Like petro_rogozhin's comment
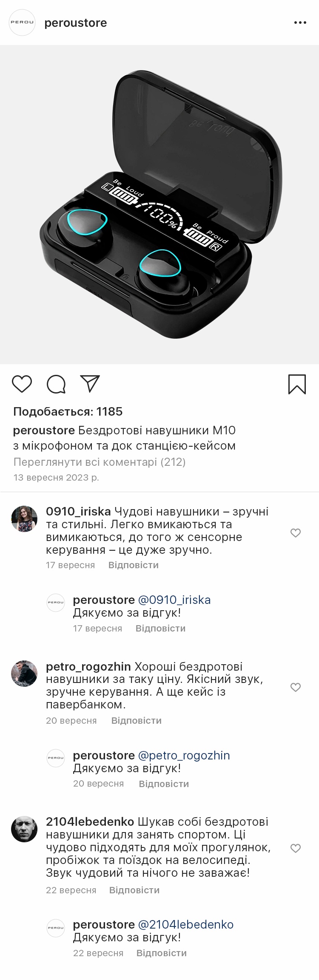Screen dimensions: 319x980 coord(296,687)
